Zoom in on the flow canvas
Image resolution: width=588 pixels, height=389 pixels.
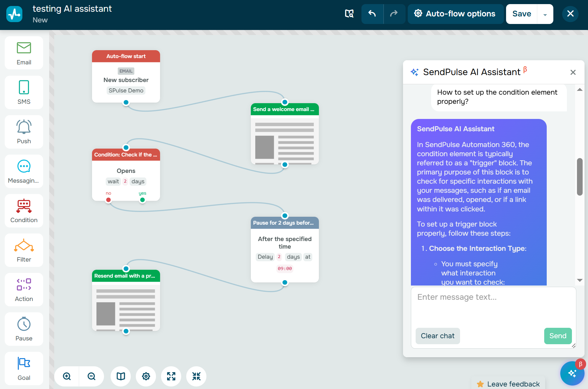click(66, 376)
